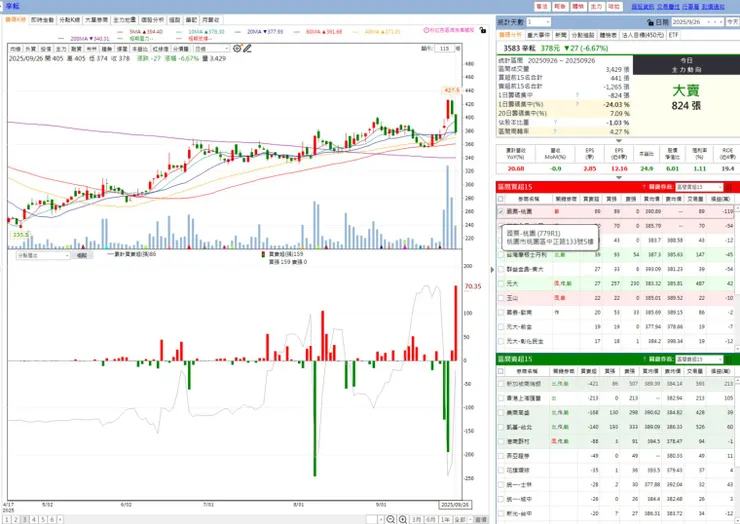Click the input box left of zoom icons
Screen dimensions: 740x524
coord(372,519)
